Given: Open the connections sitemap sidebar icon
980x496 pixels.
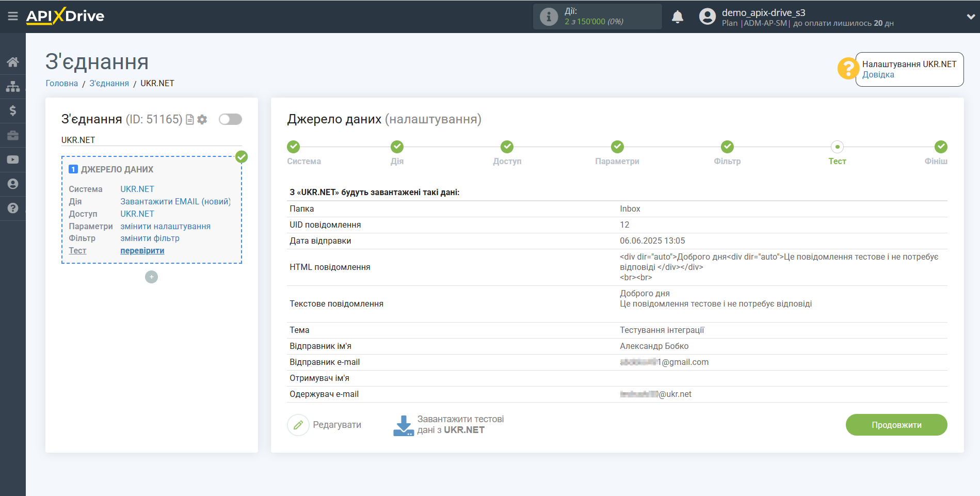Looking at the screenshot, I should point(13,86).
